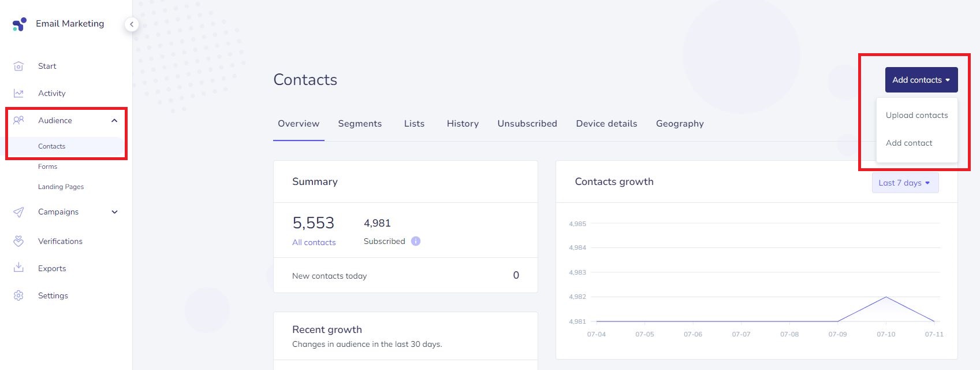The height and width of the screenshot is (370, 980).
Task: Switch to the Segments tab
Action: pyautogui.click(x=360, y=124)
